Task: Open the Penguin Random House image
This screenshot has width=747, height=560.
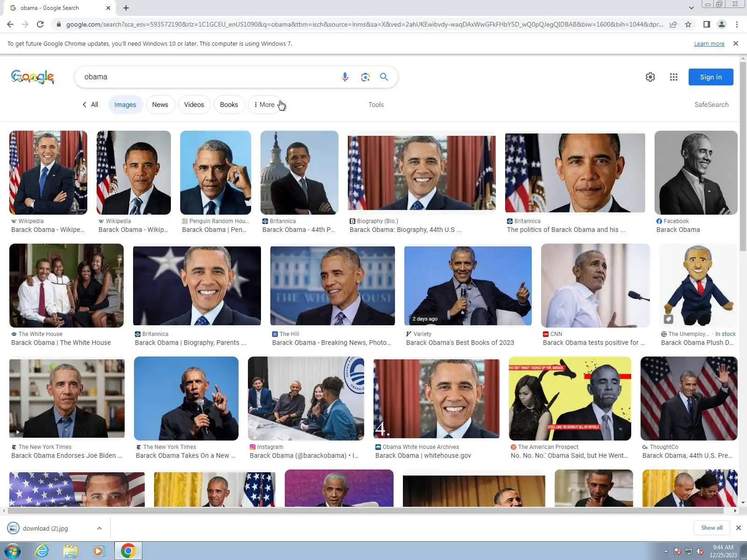Action: 216,173
